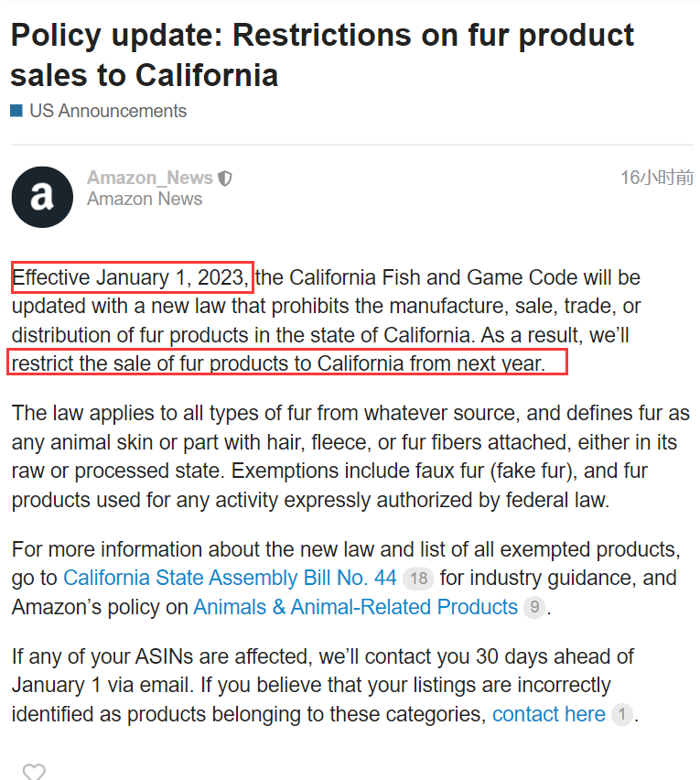Click the paragraph mentioning affected ASINs

pyautogui.click(x=325, y=686)
